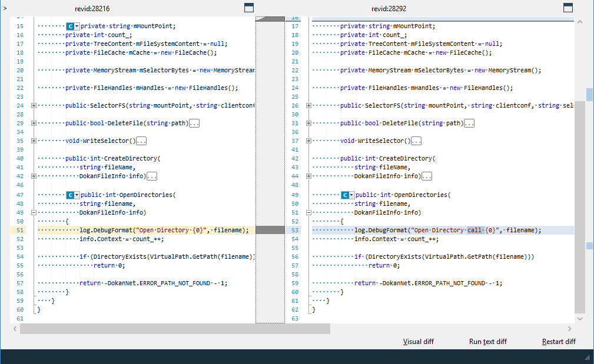Image resolution: width=594 pixels, height=364 pixels.
Task: Click the horizontal scrollbar thumb
Action: pos(175,329)
